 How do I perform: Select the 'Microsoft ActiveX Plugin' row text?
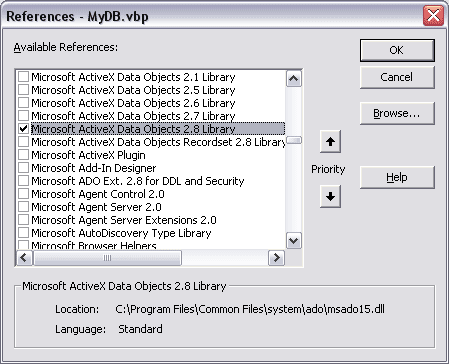tap(88, 155)
